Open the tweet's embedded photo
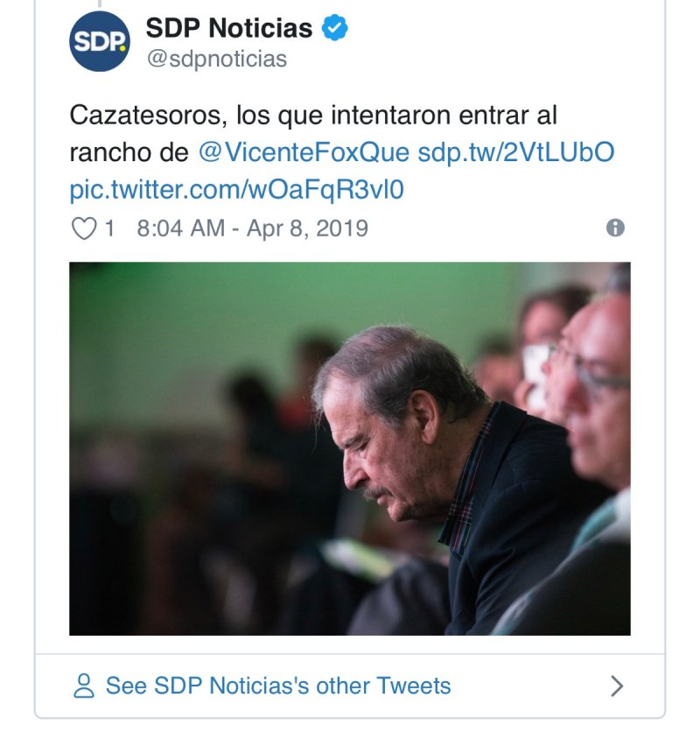 click(x=350, y=448)
